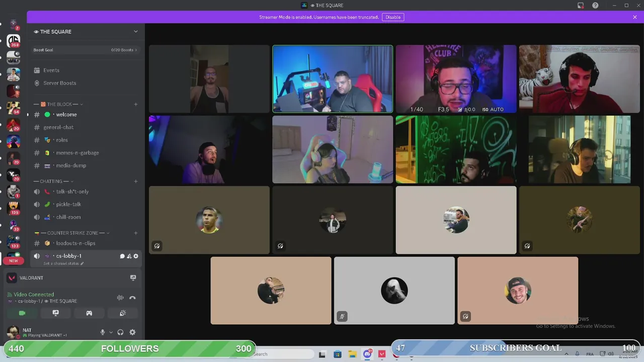Image resolution: width=644 pixels, height=362 pixels.
Task: Open the soundboard button
Action: pyautogui.click(x=123, y=313)
